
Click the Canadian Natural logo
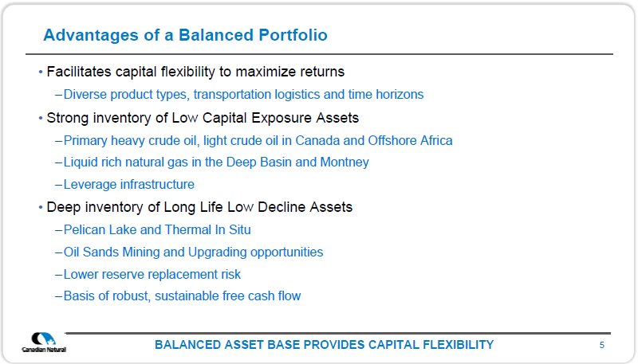[44, 342]
